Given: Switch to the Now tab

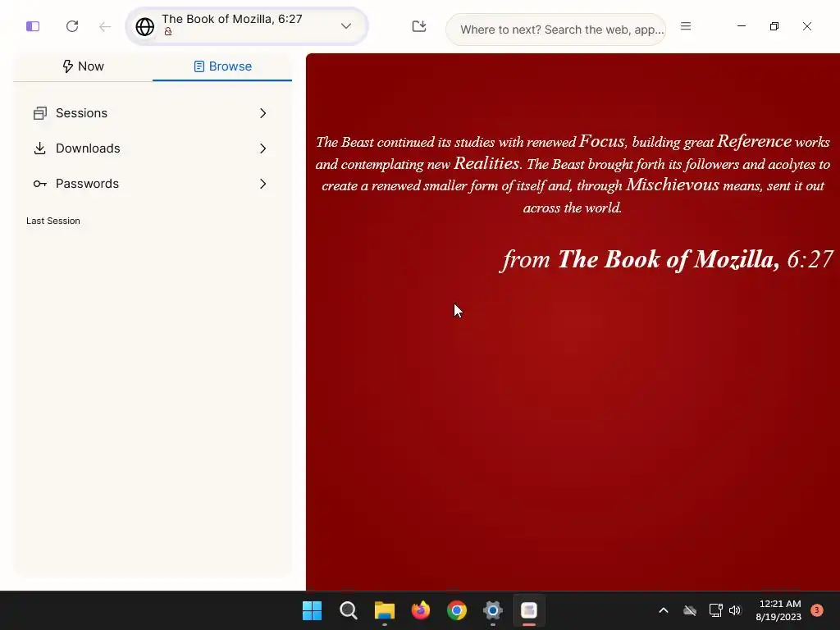Looking at the screenshot, I should tap(83, 66).
